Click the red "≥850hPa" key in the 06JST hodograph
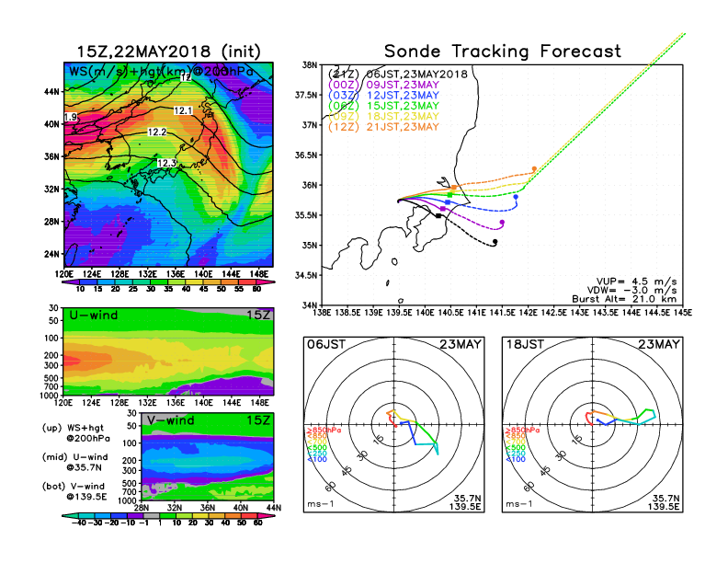 pos(324,431)
